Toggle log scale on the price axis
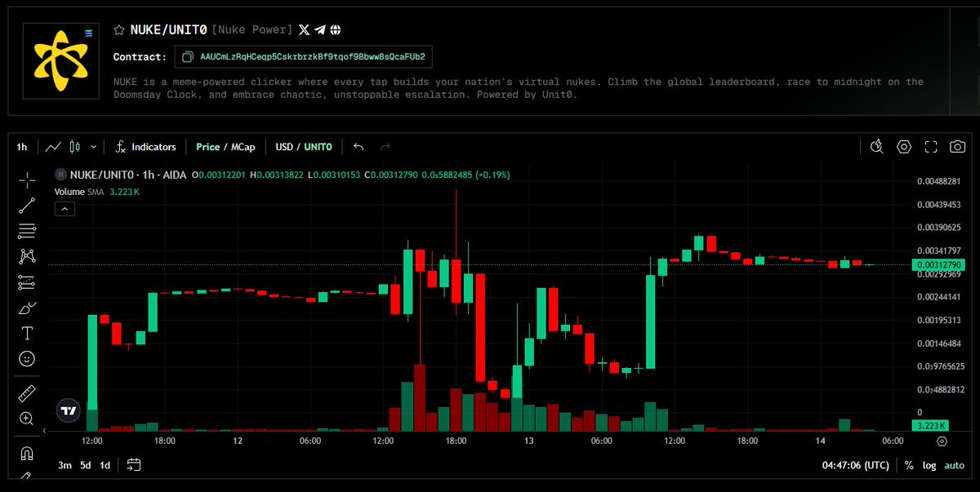980x492 pixels. pyautogui.click(x=929, y=465)
